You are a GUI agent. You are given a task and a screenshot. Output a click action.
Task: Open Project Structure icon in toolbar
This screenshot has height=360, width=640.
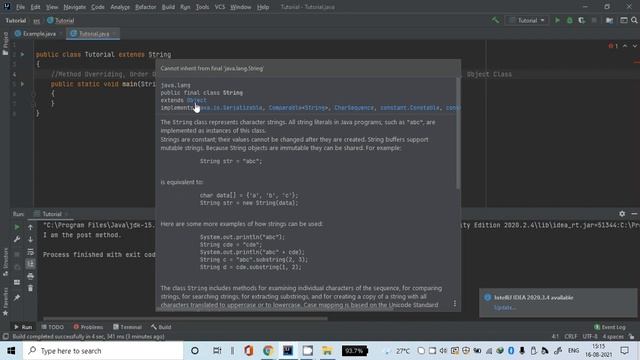(609, 20)
